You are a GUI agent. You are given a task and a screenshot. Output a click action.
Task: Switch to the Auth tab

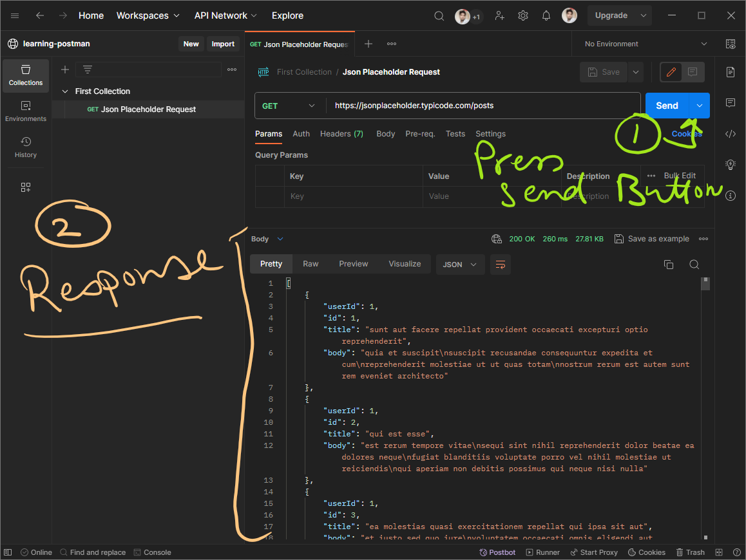pyautogui.click(x=301, y=134)
